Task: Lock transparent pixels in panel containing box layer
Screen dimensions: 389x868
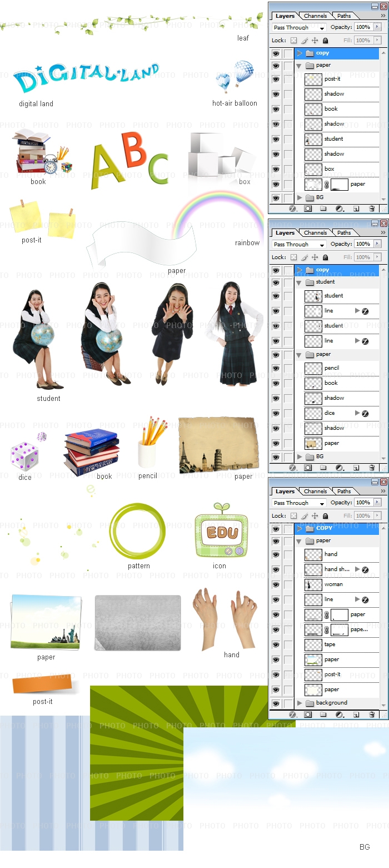Action: pos(293,41)
